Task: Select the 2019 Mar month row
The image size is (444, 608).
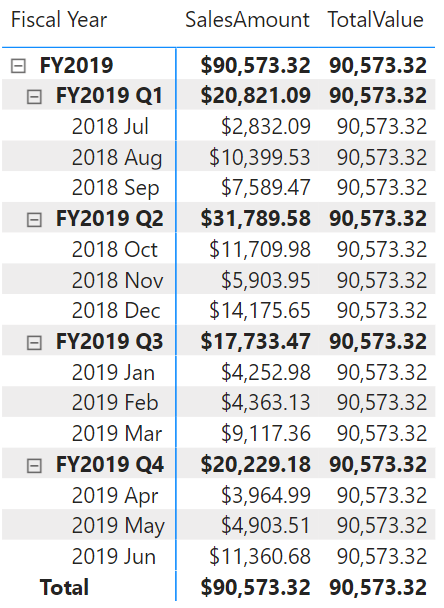Action: coord(218,434)
